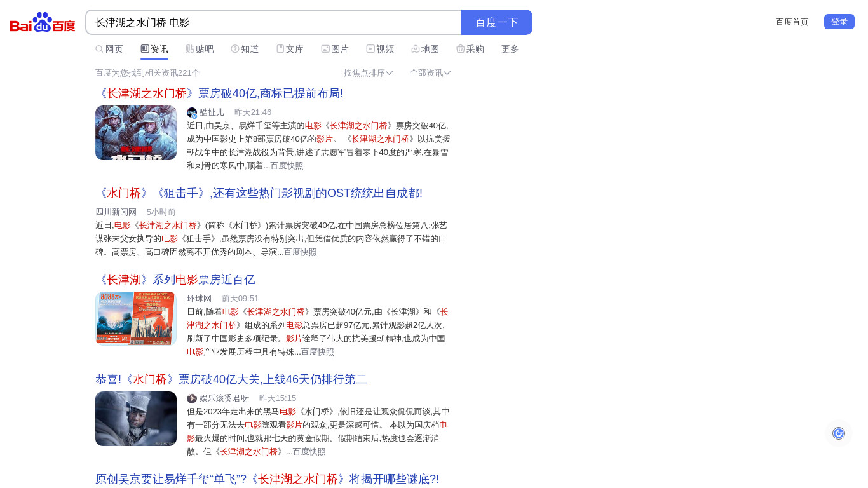
Task: Open the 更多 menu item
Action: click(x=510, y=49)
